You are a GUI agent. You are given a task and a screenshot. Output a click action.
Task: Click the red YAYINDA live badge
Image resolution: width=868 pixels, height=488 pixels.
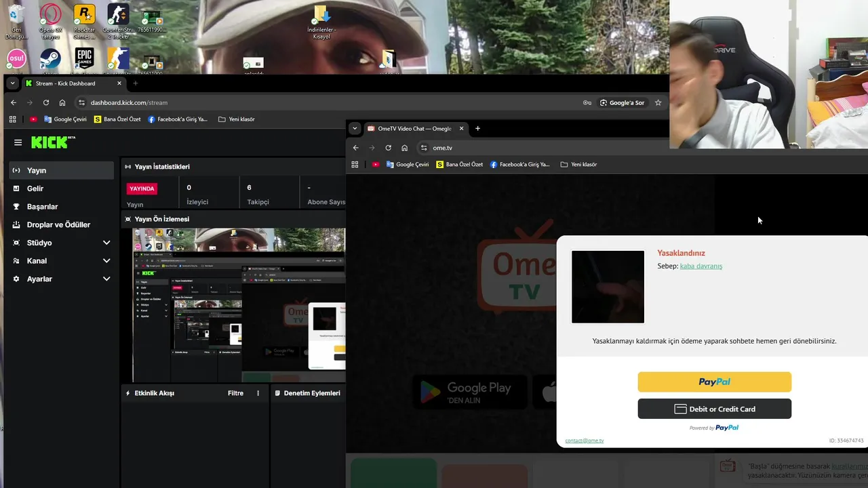142,188
